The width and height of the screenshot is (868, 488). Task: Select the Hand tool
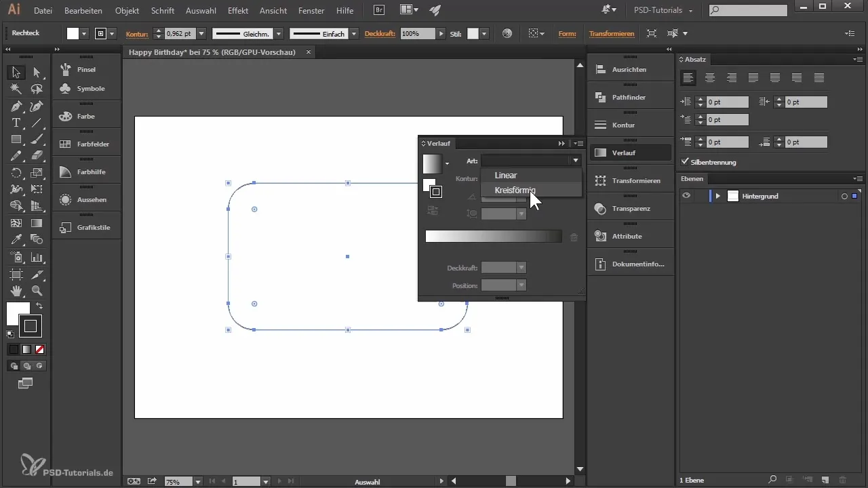(x=16, y=291)
